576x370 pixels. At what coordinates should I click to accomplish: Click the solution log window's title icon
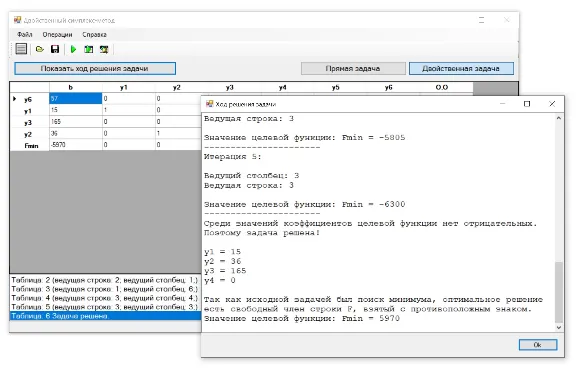click(209, 104)
